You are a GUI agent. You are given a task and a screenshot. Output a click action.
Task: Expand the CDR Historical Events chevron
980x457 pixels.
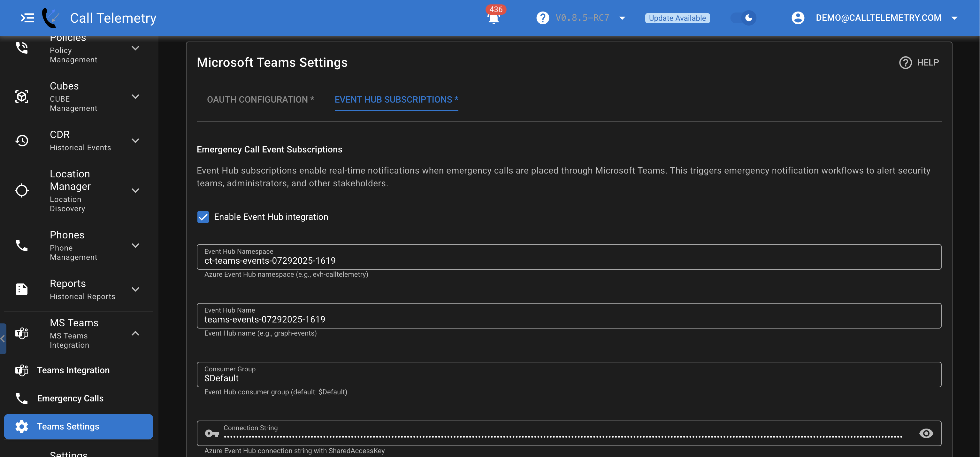click(135, 140)
